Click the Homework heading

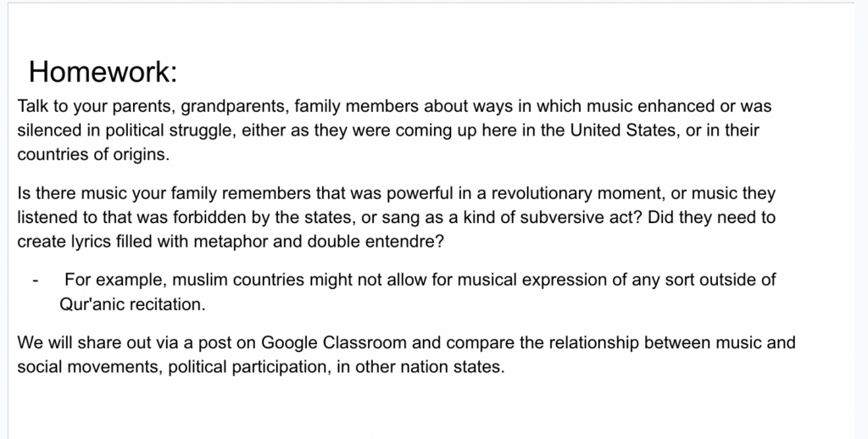coord(103,72)
